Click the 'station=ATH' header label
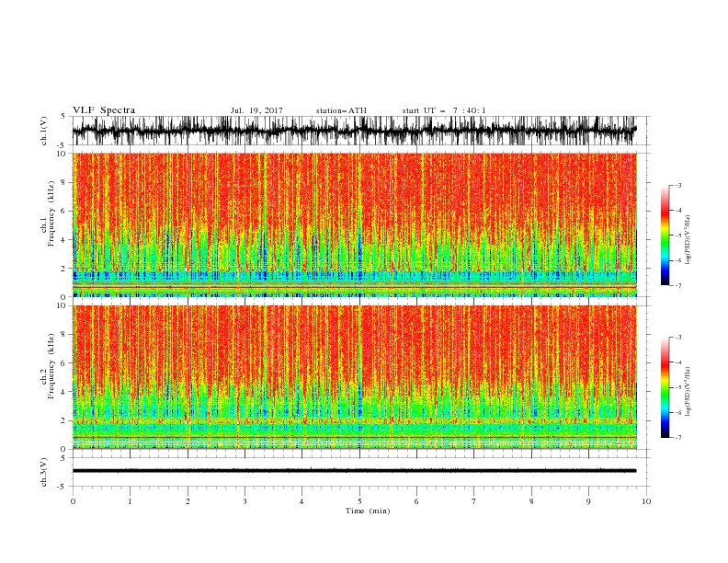728x563 pixels. click(341, 110)
